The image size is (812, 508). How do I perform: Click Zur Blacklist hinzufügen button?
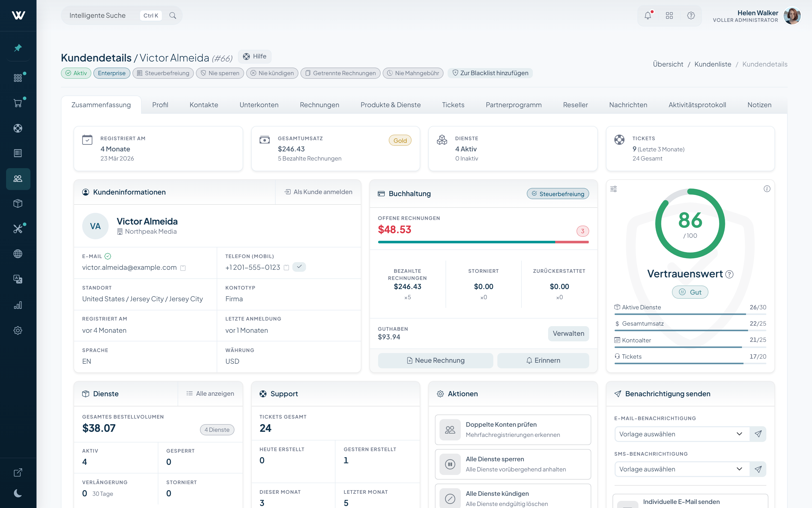tap(490, 73)
